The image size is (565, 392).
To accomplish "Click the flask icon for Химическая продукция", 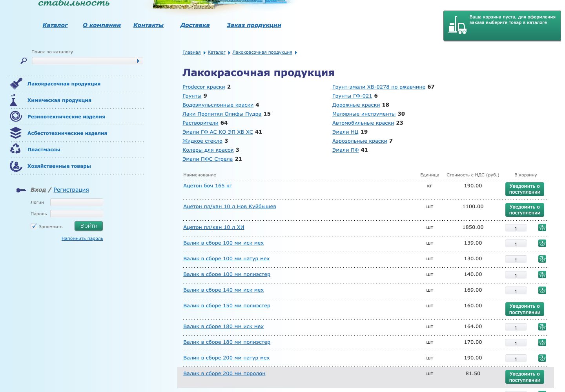I will click(14, 100).
